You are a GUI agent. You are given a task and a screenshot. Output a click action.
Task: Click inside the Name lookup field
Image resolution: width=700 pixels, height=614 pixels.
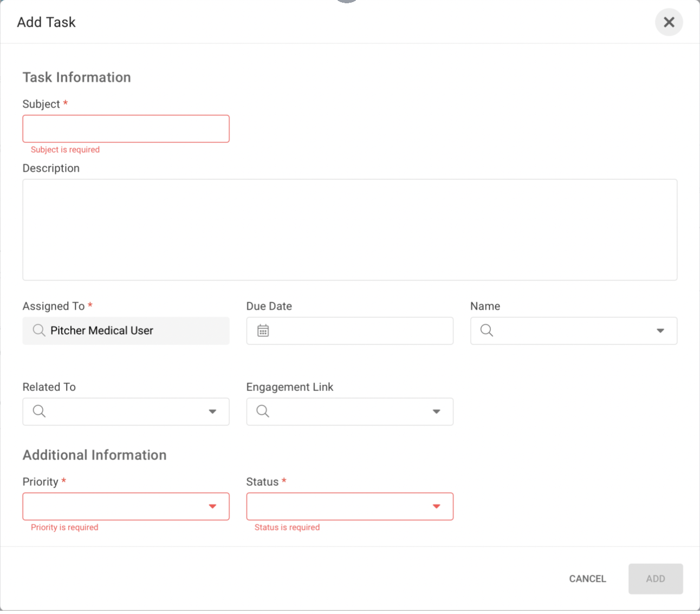(x=569, y=331)
